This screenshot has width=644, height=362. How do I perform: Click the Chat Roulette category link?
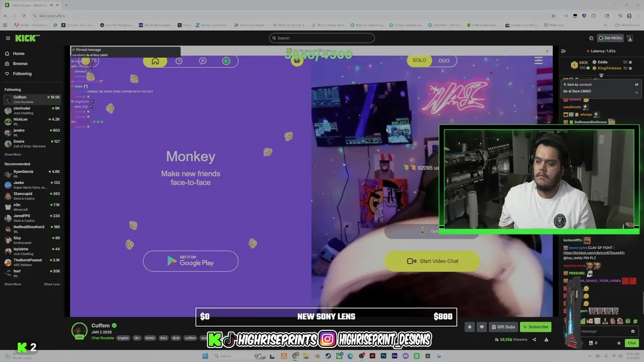pos(103,338)
